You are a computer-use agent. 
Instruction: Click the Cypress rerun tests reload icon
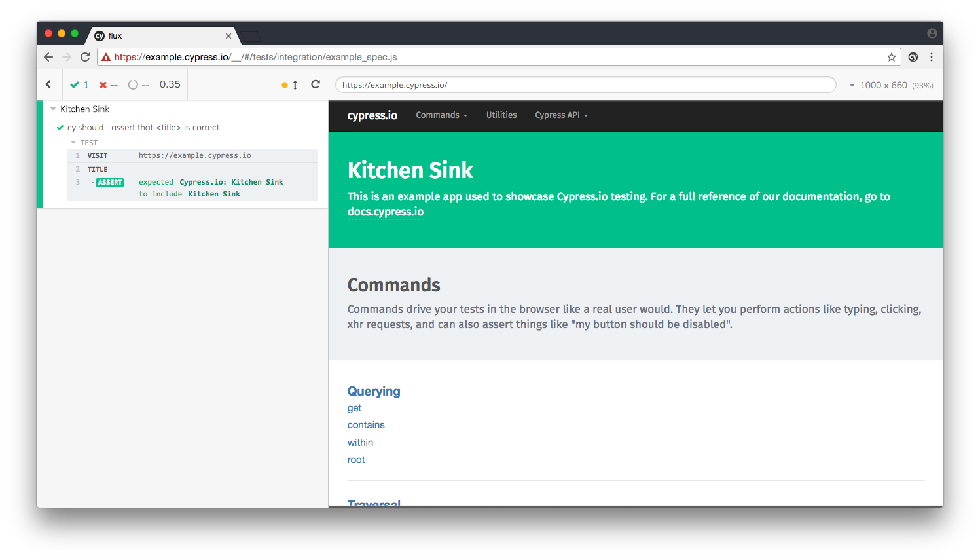pos(316,84)
